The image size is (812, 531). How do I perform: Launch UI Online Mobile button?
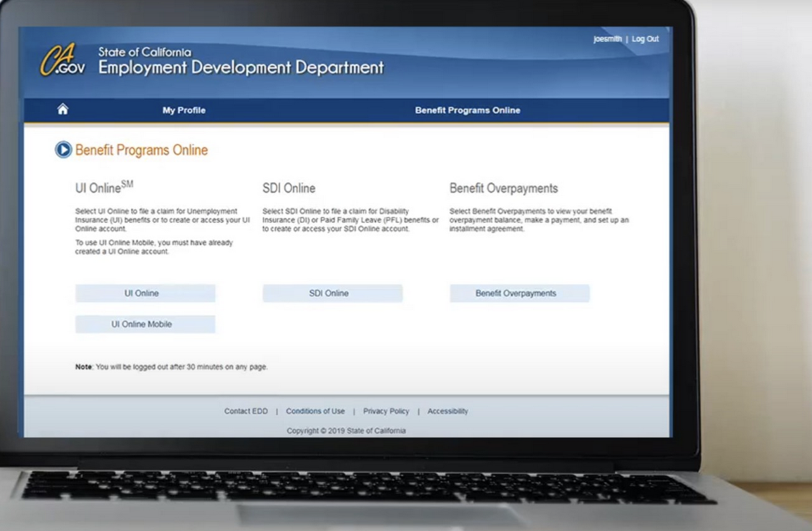[145, 324]
